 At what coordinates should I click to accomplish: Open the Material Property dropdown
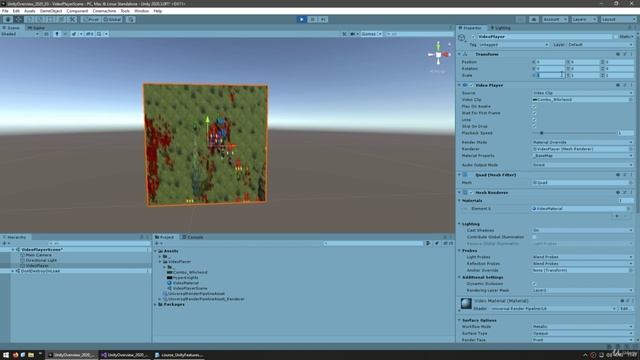coord(582,156)
